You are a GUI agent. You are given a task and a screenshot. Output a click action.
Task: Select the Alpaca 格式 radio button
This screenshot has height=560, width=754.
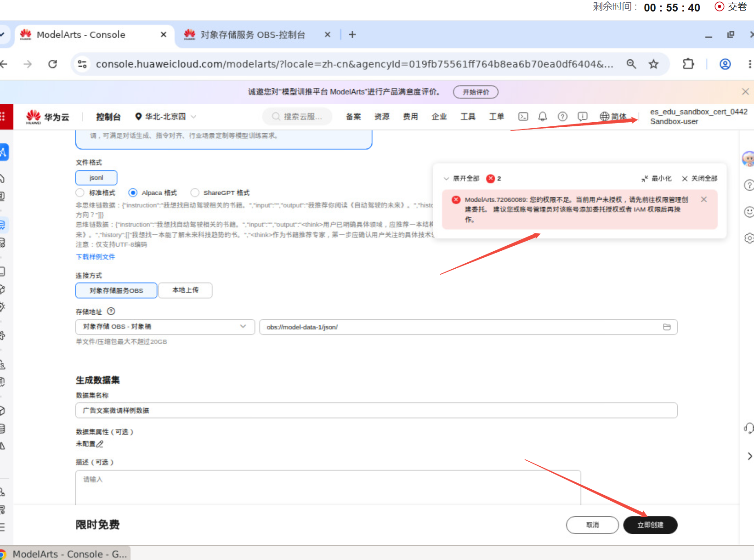133,192
